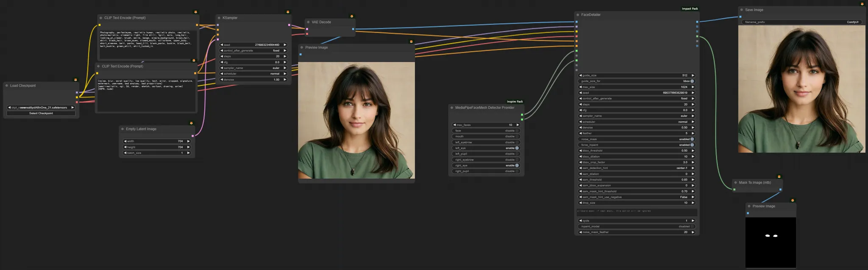Click the black eye-mask preview image
Viewport: 868px width, 270px height.
pos(771,243)
